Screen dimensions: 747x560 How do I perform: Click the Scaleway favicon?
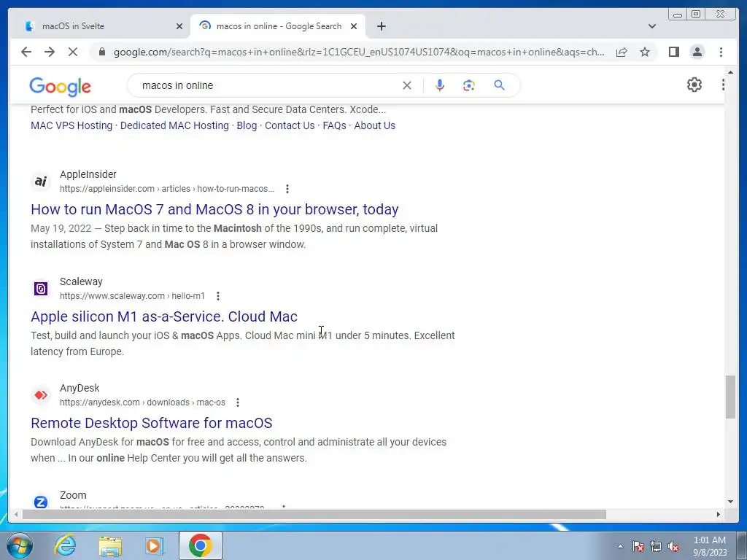tap(41, 289)
